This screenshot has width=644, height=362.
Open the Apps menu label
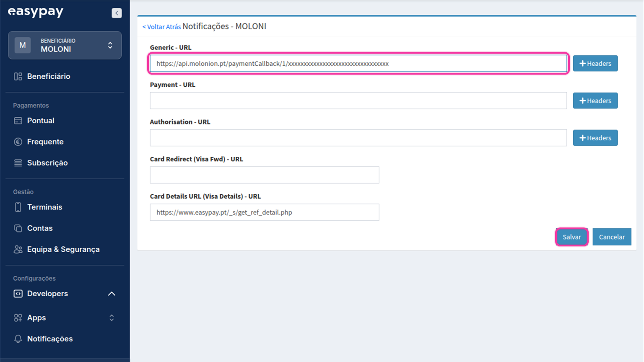tap(36, 318)
